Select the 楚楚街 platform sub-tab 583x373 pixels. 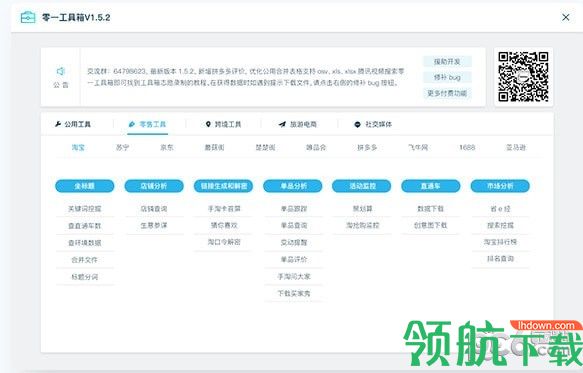265,148
